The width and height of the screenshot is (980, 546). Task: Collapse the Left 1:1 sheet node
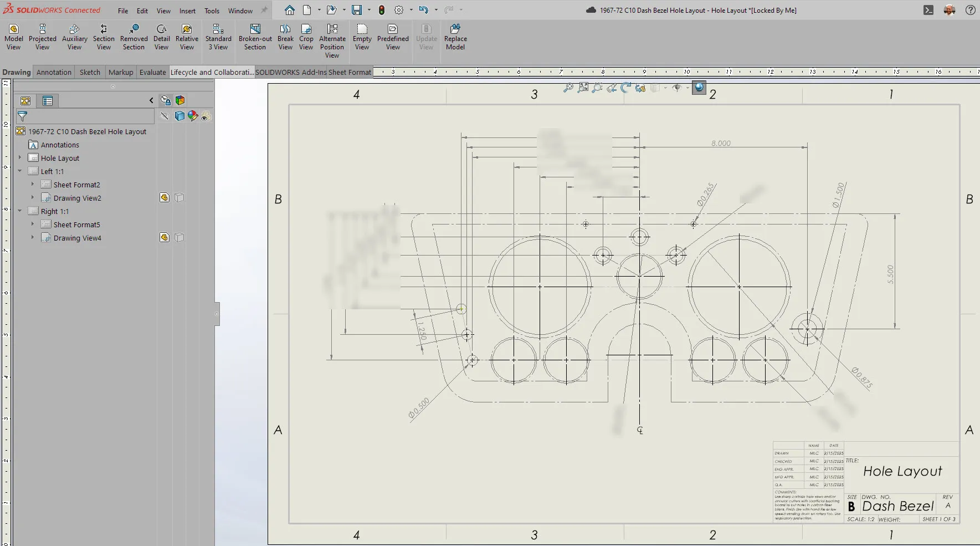(20, 171)
